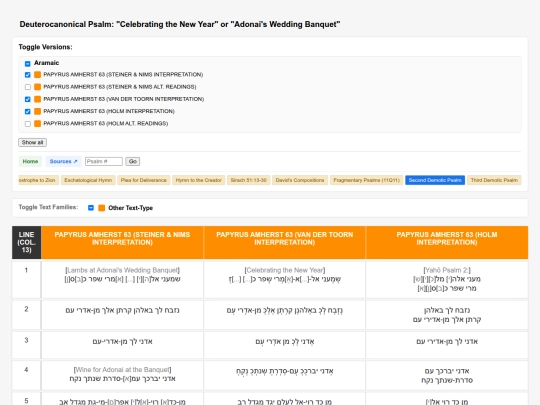Click Van der Toorn Interpretation column header
The image size is (540, 405).
[x=284, y=242]
